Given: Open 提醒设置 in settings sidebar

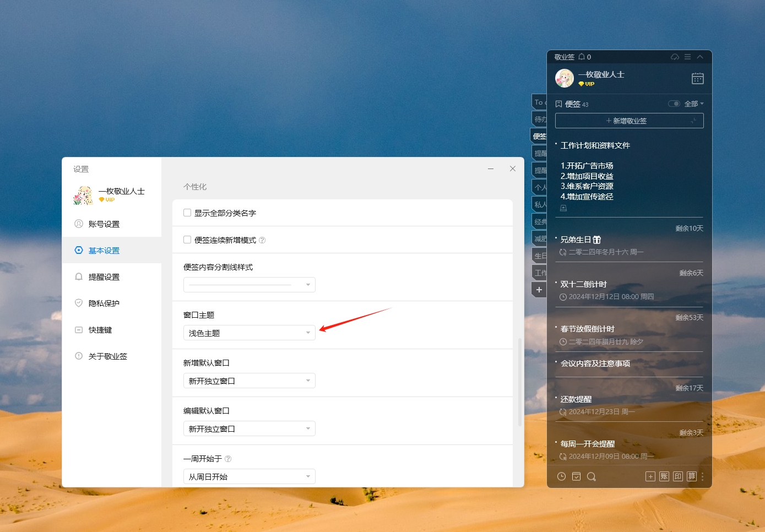Looking at the screenshot, I should (112, 277).
